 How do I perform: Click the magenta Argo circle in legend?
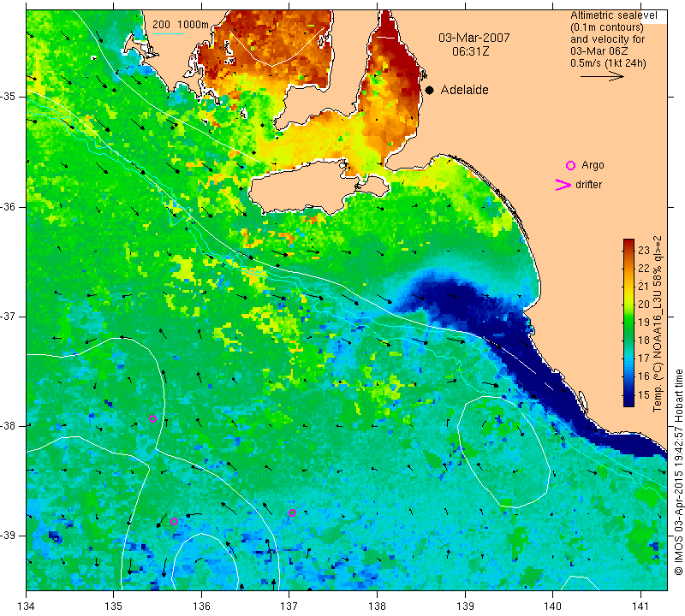pyautogui.click(x=570, y=165)
